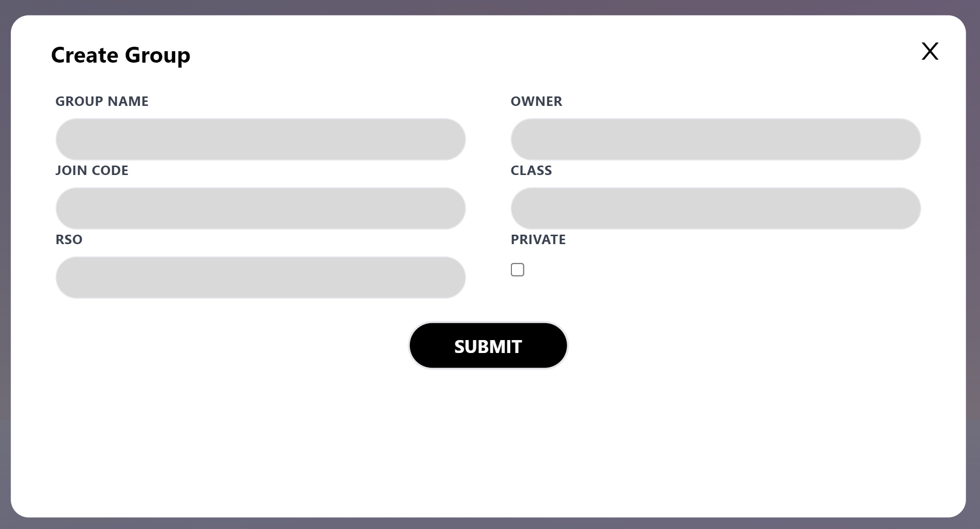This screenshot has height=529, width=980.
Task: Click the JOIN CODE label text
Action: click(x=92, y=171)
